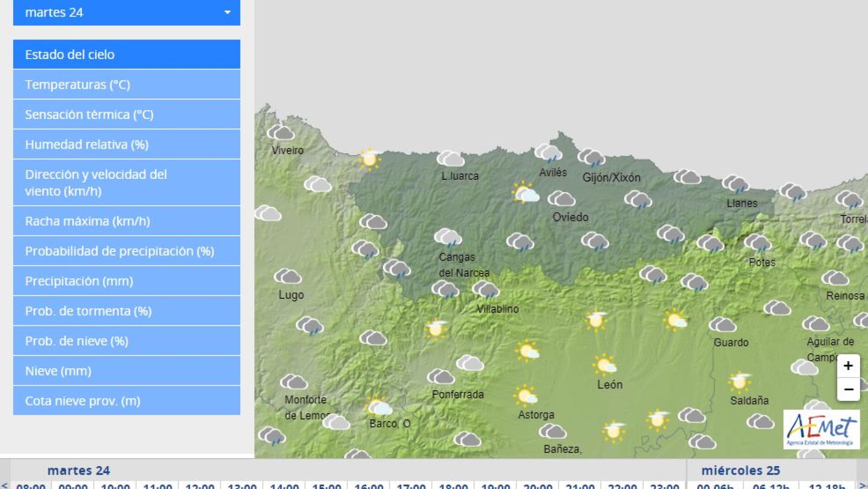This screenshot has height=489, width=868.
Task: Click the rain cloud icon above Avilés
Action: click(548, 153)
